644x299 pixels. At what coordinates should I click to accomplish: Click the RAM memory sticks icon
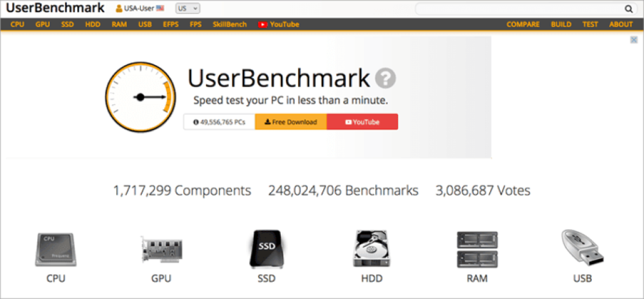(x=477, y=250)
